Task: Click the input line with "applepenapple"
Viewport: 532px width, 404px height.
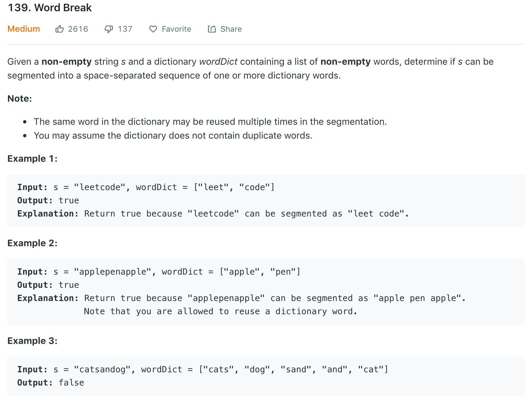Action: pos(159,272)
